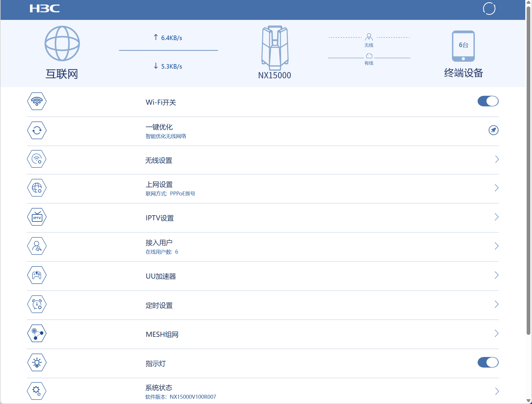Click the vertical scrollbar thumb
The image size is (532, 404).
point(528,171)
